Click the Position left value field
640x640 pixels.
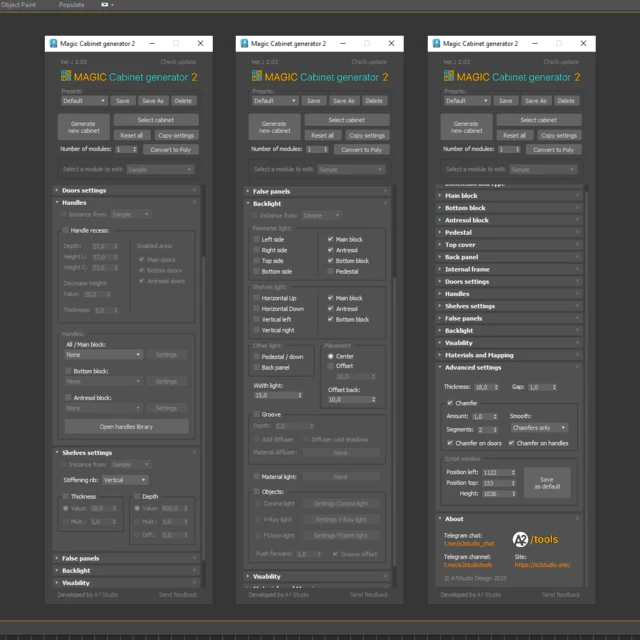pos(496,472)
